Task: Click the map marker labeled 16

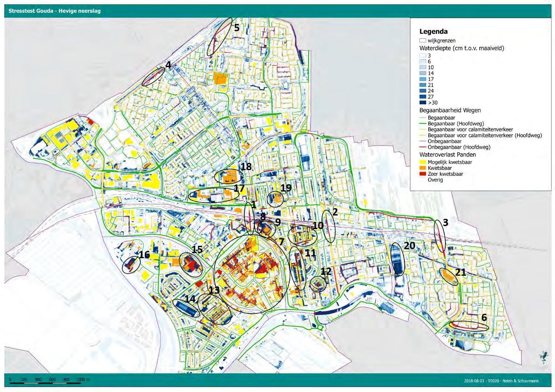Action: [x=144, y=255]
